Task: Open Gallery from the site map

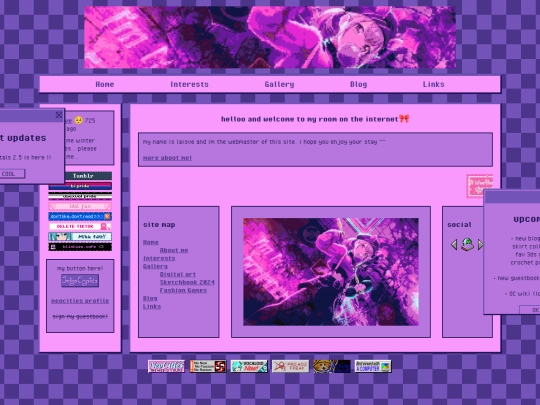Action: [155, 267]
